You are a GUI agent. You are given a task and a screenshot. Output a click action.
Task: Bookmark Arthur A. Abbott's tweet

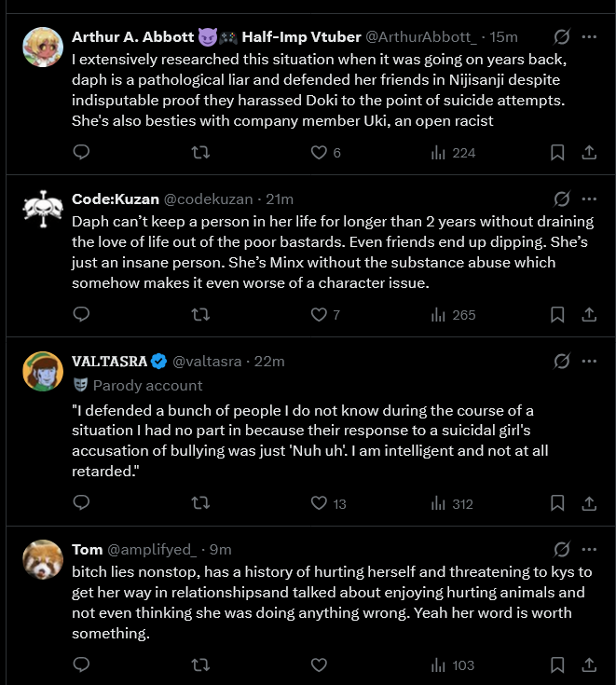pyautogui.click(x=557, y=153)
